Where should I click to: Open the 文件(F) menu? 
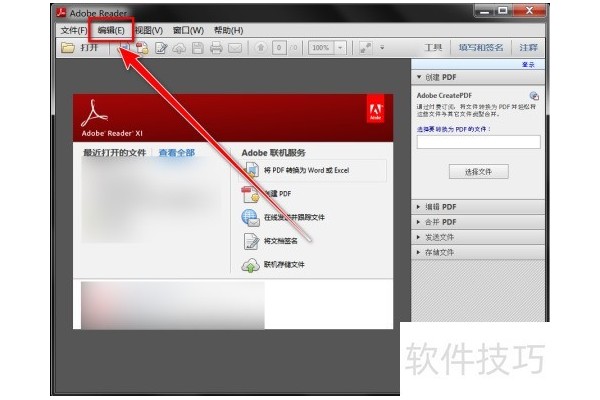pos(73,30)
